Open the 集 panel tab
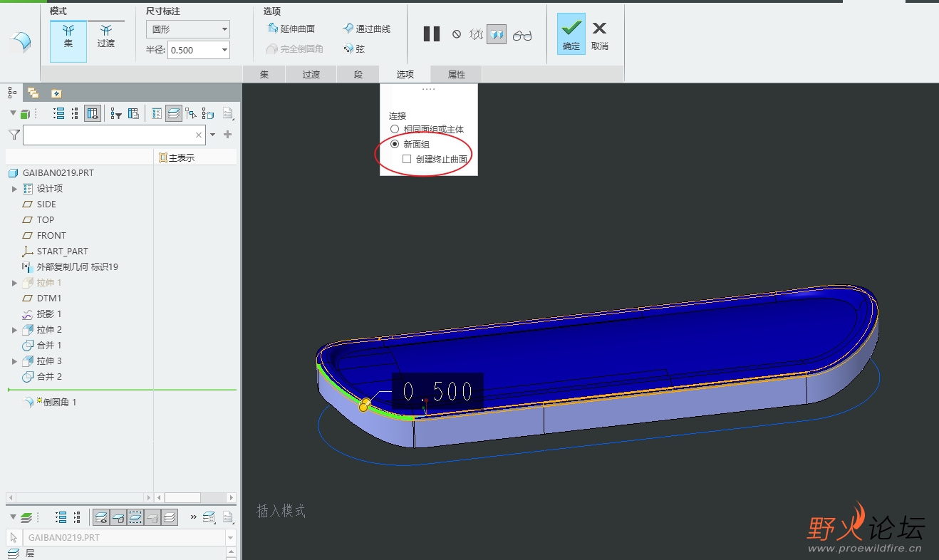The image size is (939, 560). [264, 74]
